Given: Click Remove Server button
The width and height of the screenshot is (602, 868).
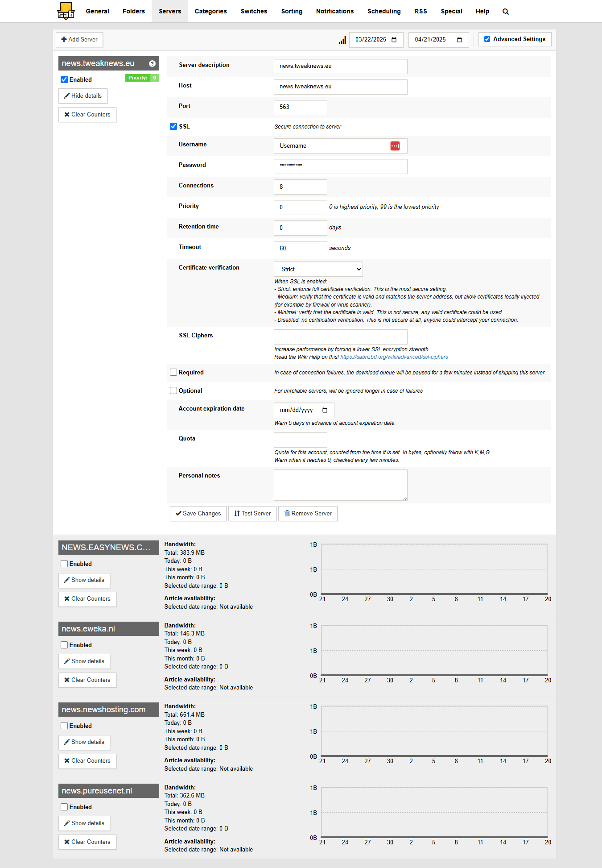Looking at the screenshot, I should (x=308, y=514).
